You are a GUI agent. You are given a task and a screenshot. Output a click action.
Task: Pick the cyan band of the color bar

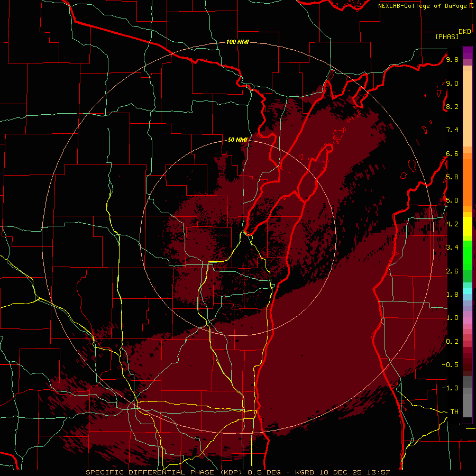point(467,291)
